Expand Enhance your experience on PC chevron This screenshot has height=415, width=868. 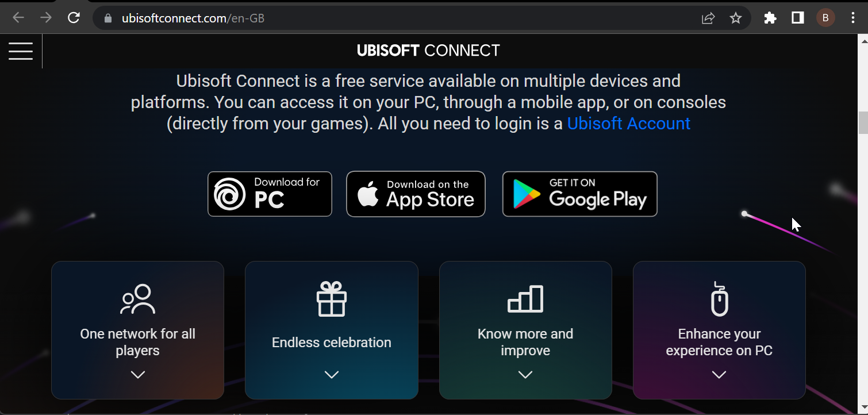719,375
